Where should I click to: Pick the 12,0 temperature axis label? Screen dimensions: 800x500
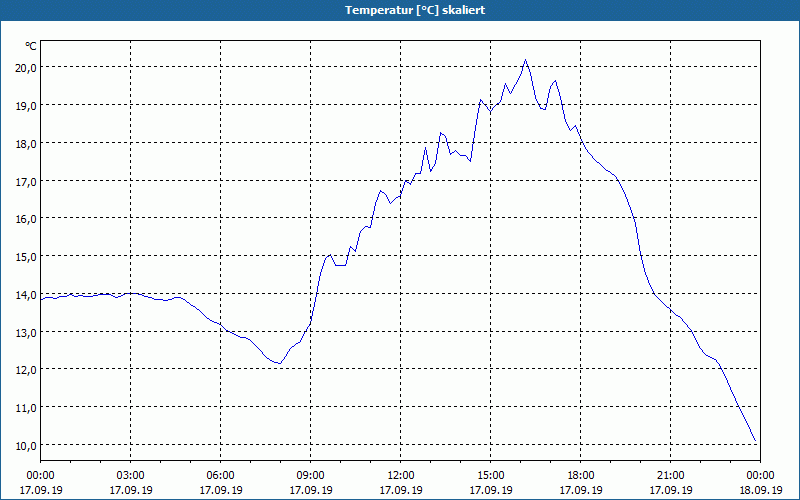point(26,370)
